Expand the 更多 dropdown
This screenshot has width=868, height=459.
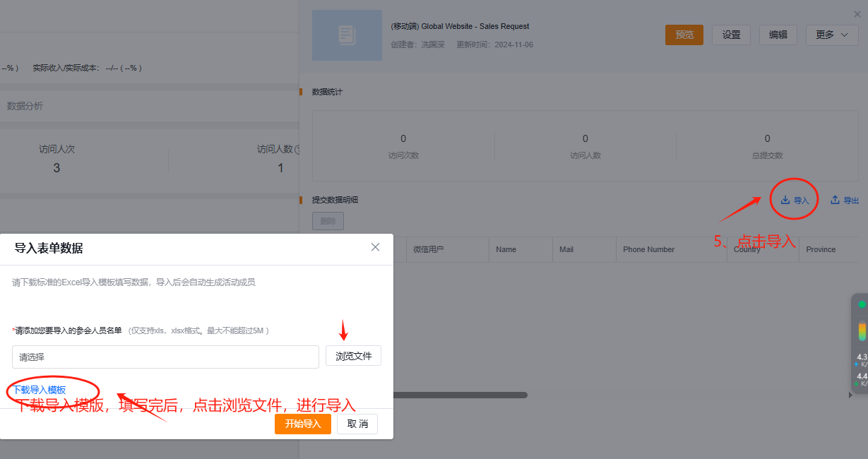[832, 35]
